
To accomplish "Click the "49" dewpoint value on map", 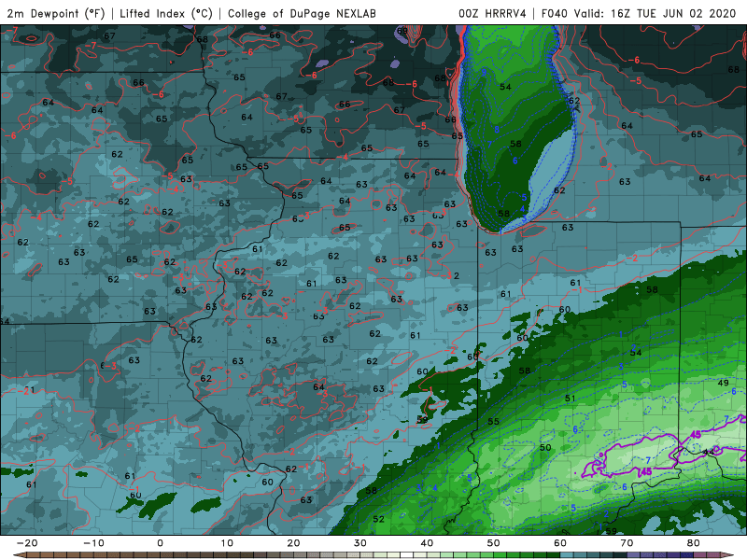I will tap(723, 383).
